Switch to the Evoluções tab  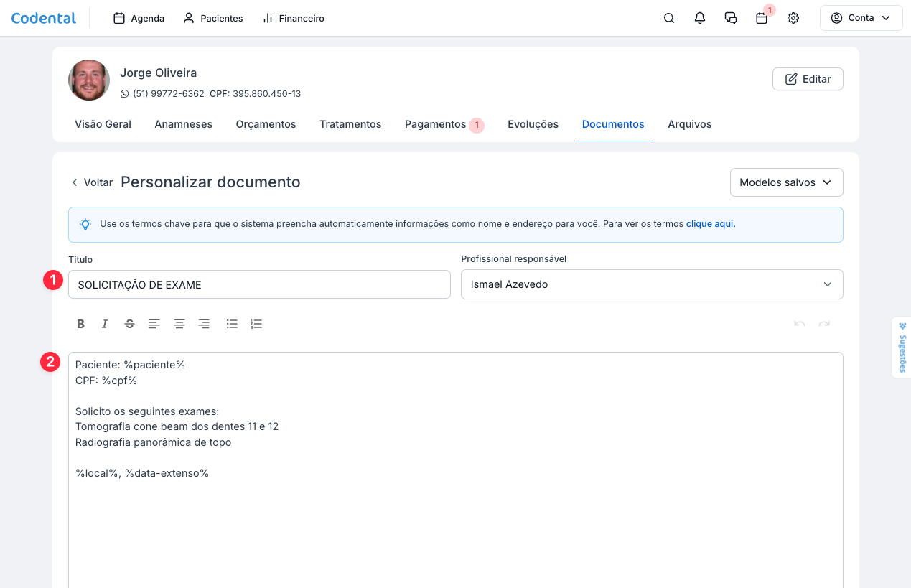coord(533,124)
